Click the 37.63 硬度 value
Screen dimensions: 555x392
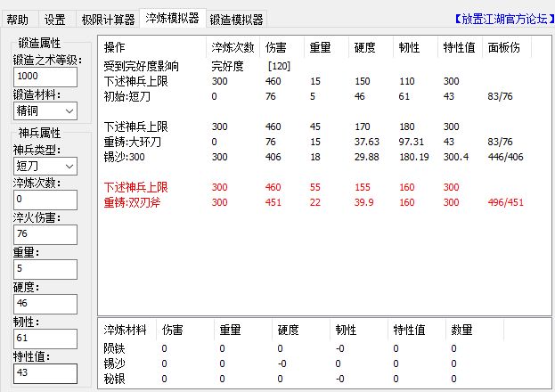point(367,142)
